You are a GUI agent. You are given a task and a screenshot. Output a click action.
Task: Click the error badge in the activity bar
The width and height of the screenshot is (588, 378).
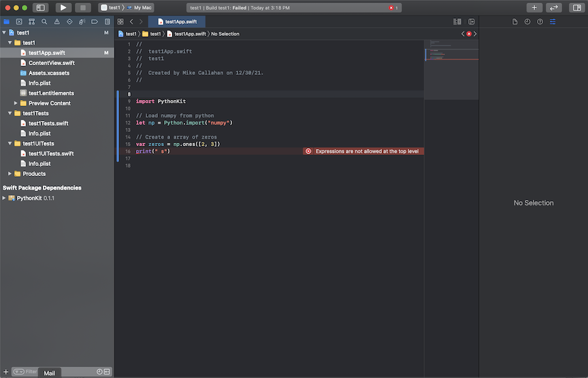tap(393, 7)
